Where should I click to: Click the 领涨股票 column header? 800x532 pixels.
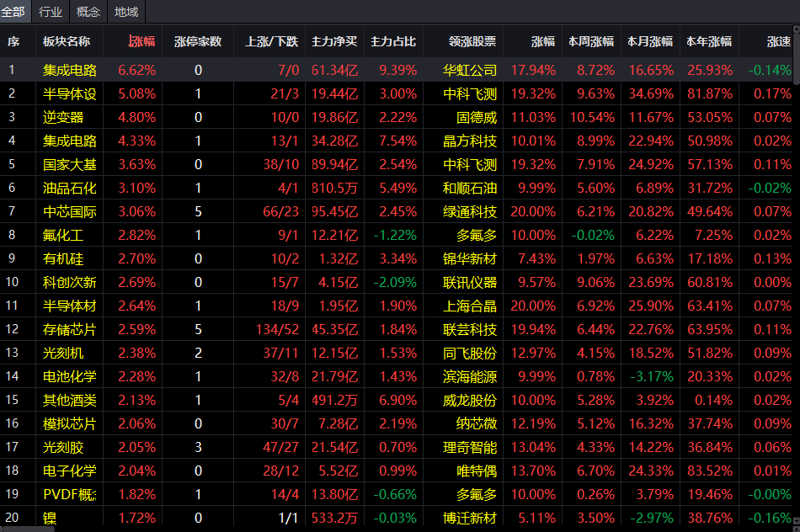click(x=472, y=41)
